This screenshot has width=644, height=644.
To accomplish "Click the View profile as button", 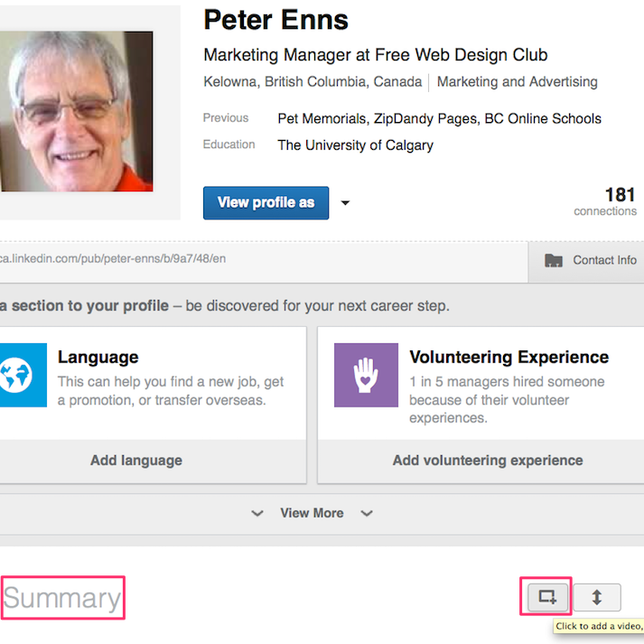I will pyautogui.click(x=266, y=203).
